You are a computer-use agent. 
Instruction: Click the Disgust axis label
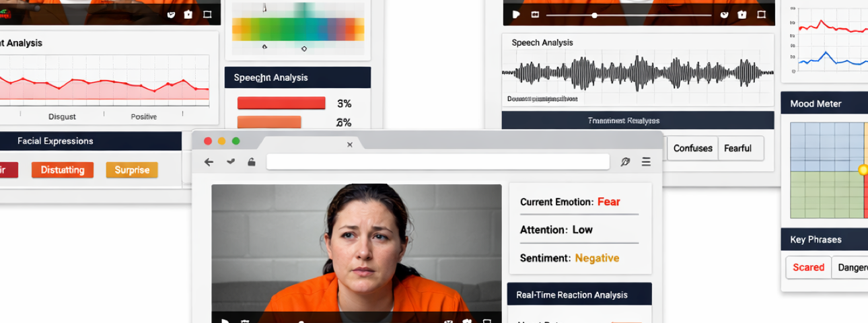pyautogui.click(x=62, y=116)
